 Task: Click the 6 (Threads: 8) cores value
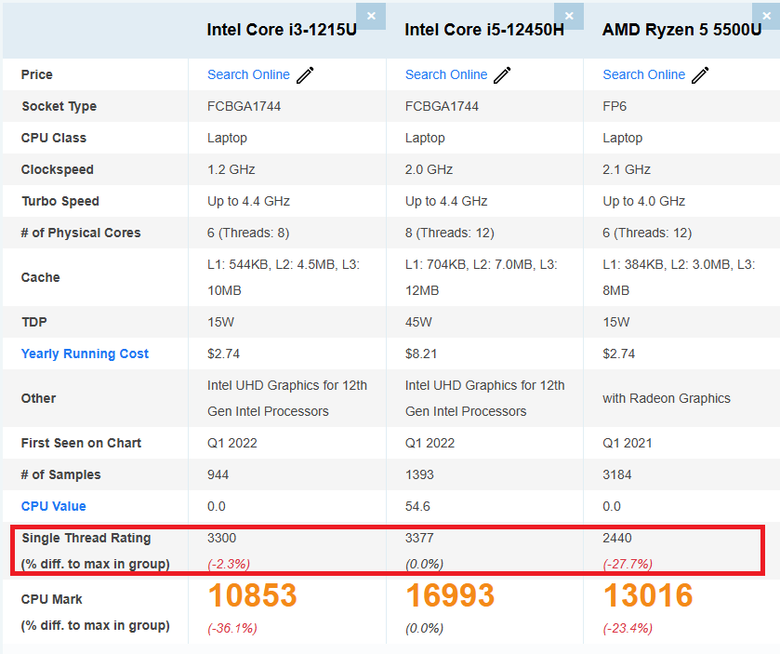[x=248, y=233]
